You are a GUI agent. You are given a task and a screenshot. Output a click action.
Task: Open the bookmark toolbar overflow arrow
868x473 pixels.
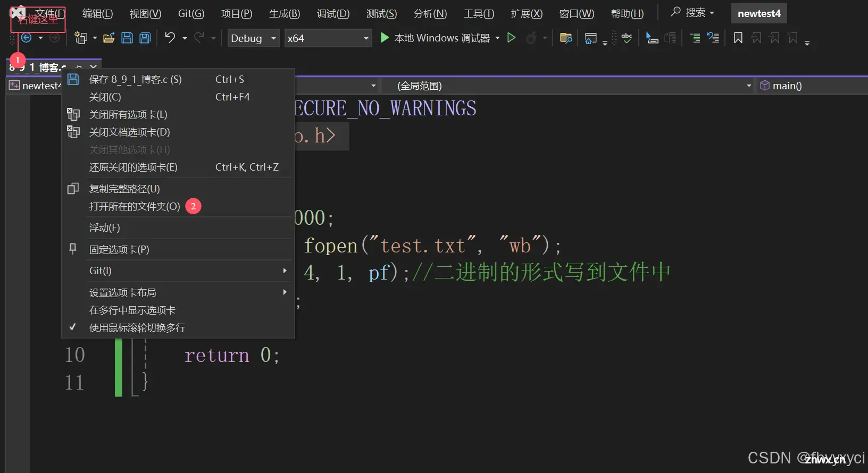pos(807,44)
